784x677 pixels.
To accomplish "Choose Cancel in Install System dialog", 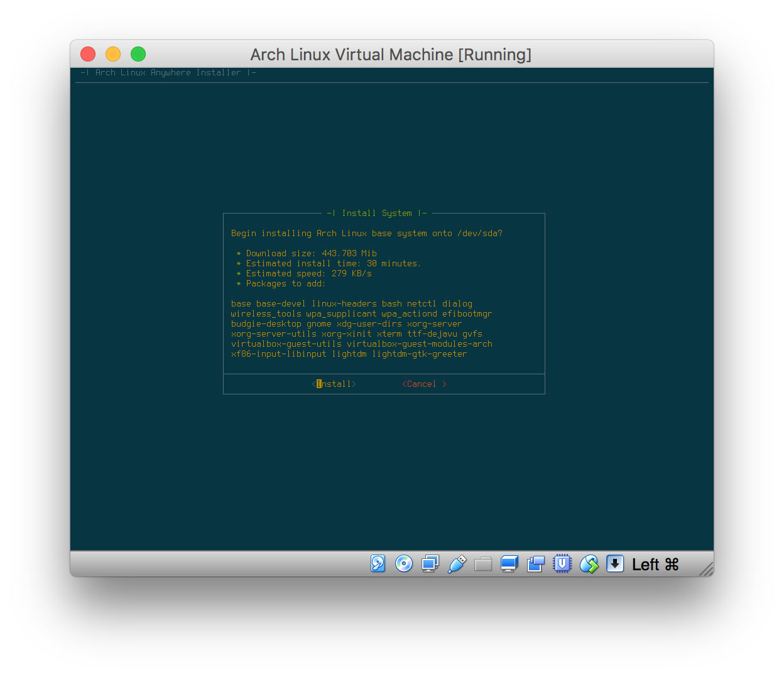I will click(x=425, y=384).
